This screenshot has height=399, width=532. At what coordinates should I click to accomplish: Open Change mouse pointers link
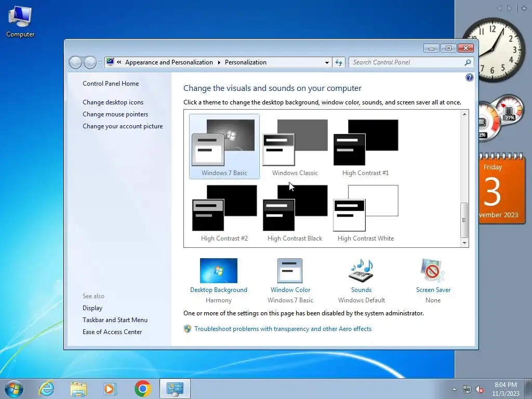[x=115, y=114]
